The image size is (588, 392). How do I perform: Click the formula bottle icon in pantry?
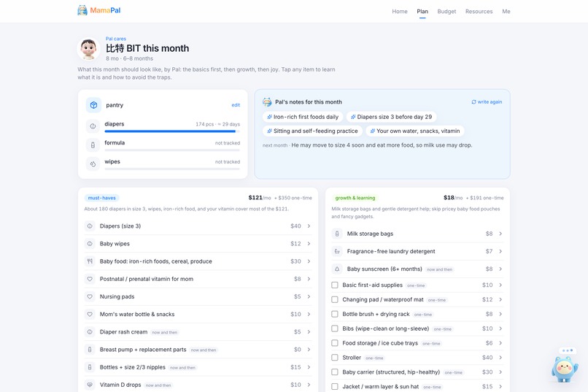click(x=93, y=145)
